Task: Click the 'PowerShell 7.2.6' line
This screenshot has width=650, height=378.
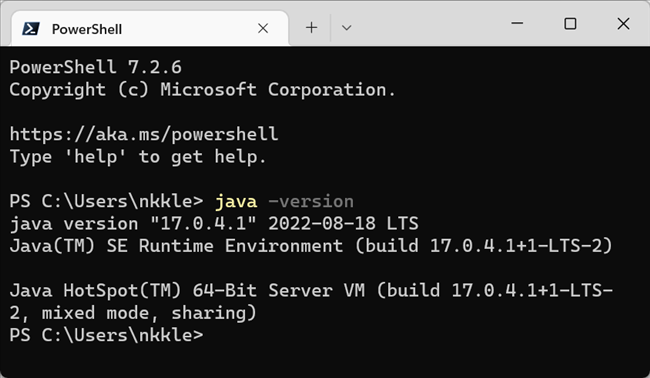Action: pyautogui.click(x=95, y=67)
